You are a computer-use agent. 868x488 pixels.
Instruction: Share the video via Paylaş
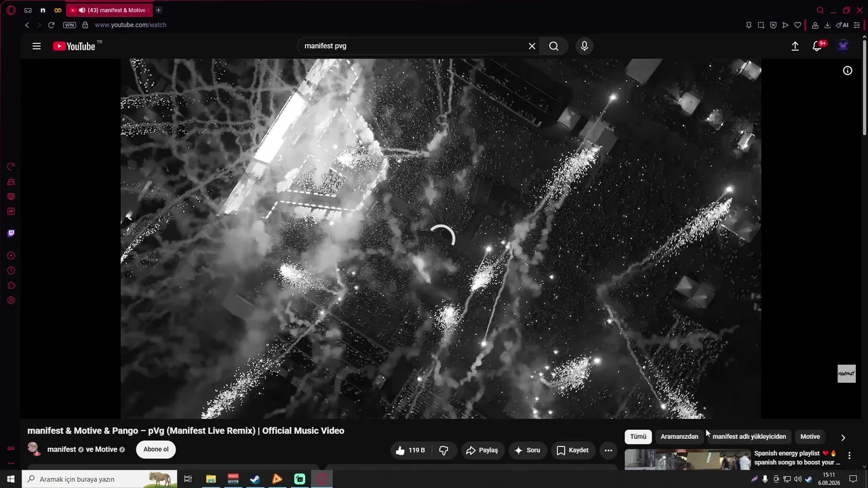481,450
